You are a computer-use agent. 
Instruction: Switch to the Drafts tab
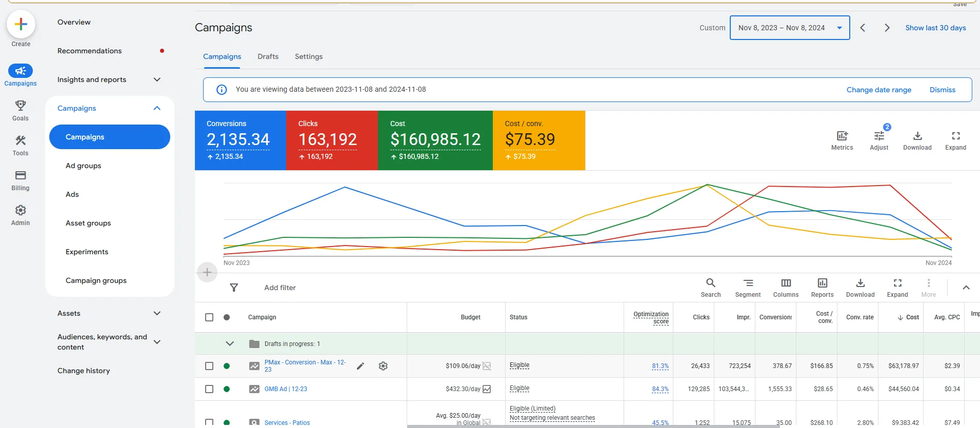268,56
